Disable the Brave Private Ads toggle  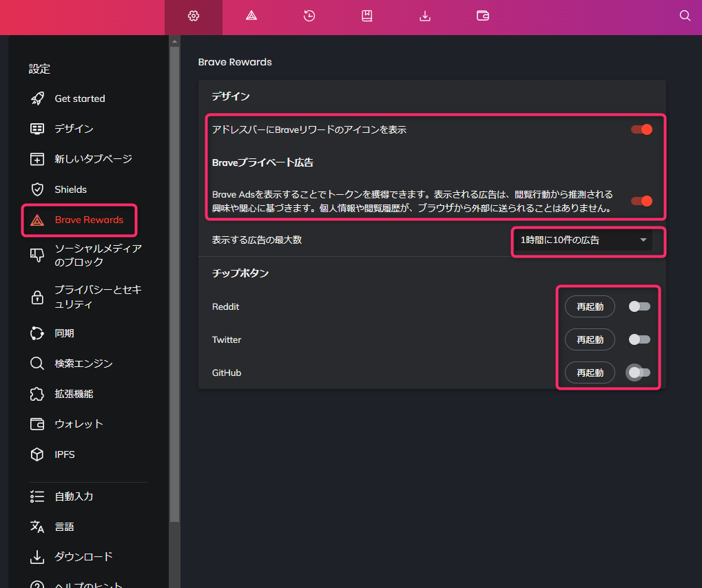641,201
